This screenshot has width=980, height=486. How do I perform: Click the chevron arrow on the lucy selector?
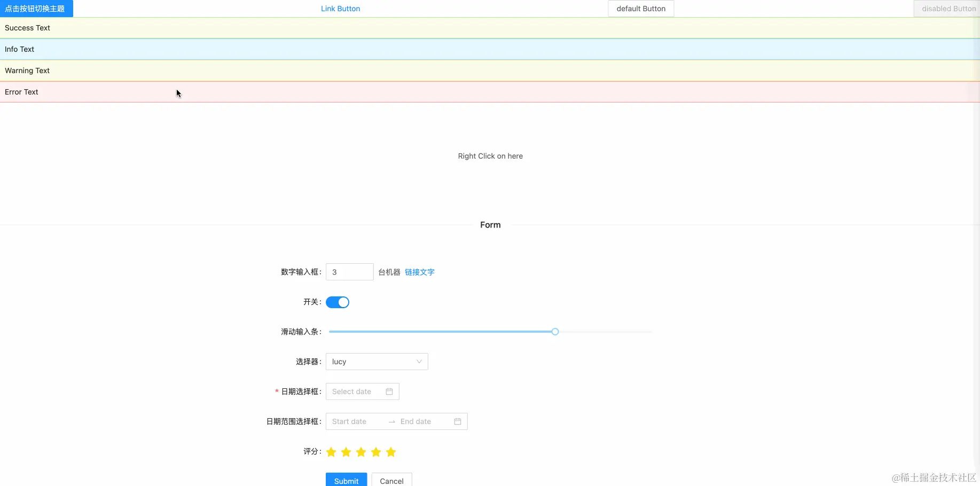tap(419, 361)
